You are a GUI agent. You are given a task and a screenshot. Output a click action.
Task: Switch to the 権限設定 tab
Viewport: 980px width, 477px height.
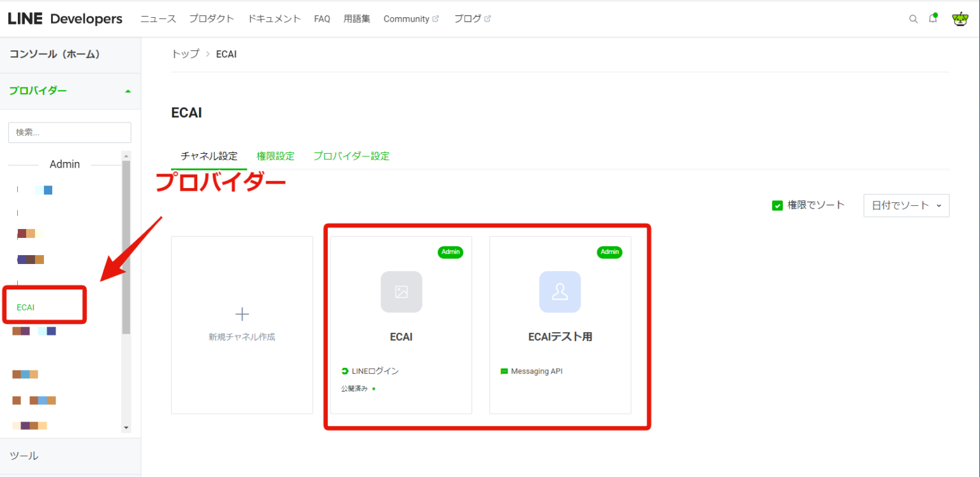[276, 156]
